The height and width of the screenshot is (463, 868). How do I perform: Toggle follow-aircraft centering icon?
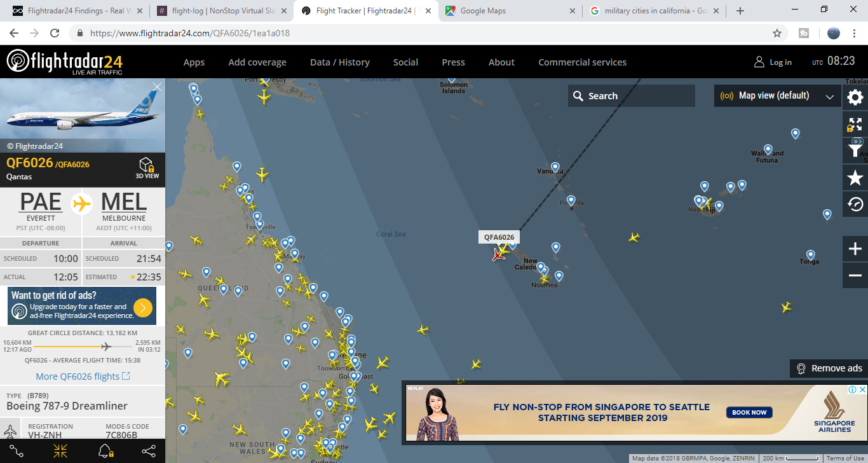coord(60,451)
